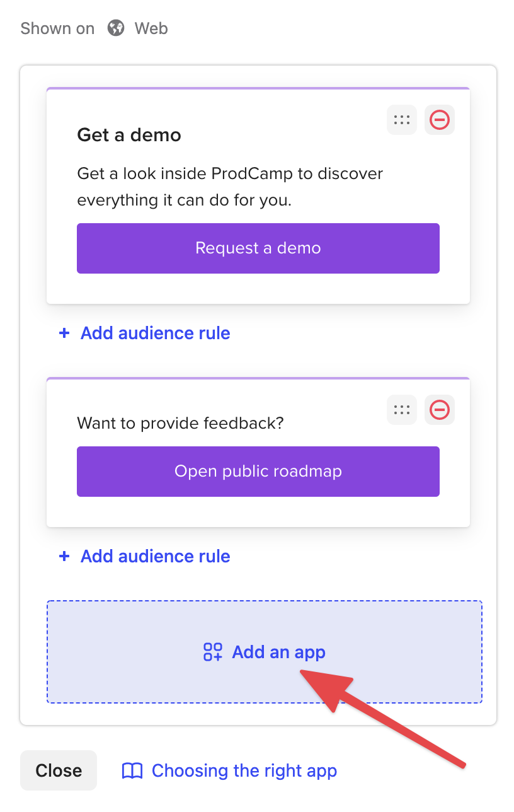Click the Close button

tap(59, 770)
